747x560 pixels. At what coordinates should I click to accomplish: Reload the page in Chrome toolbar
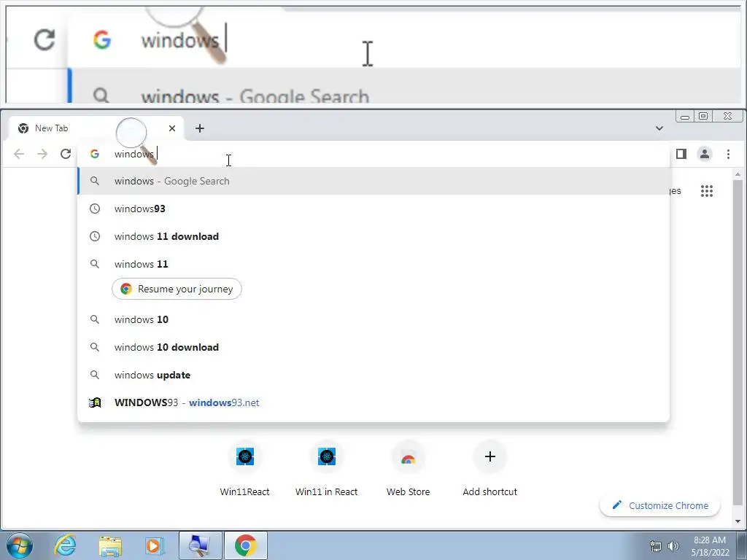[x=66, y=154]
